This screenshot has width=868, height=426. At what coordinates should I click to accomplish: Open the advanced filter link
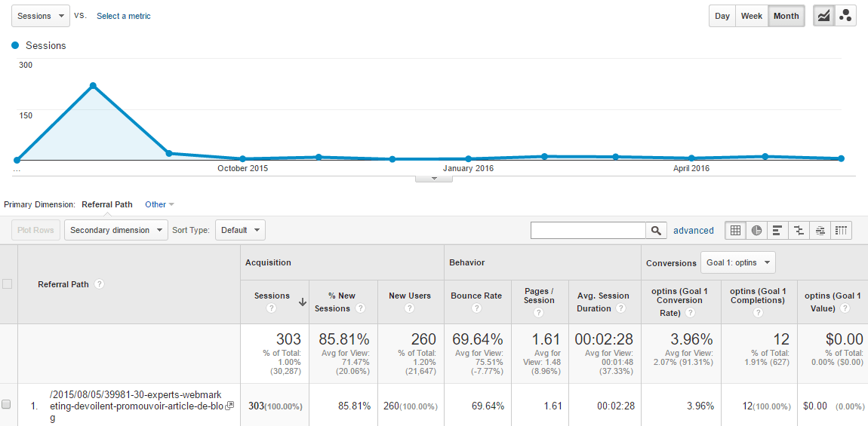click(x=694, y=231)
